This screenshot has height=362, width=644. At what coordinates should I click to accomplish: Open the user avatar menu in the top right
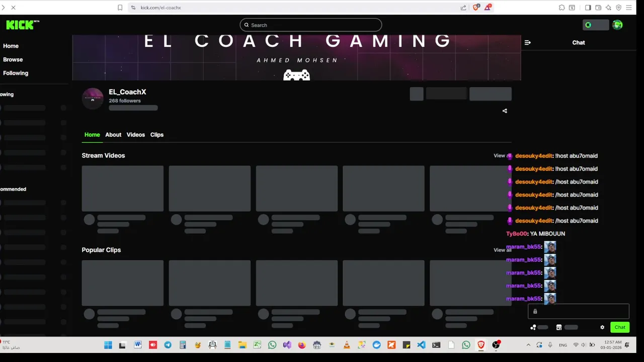pos(617,25)
